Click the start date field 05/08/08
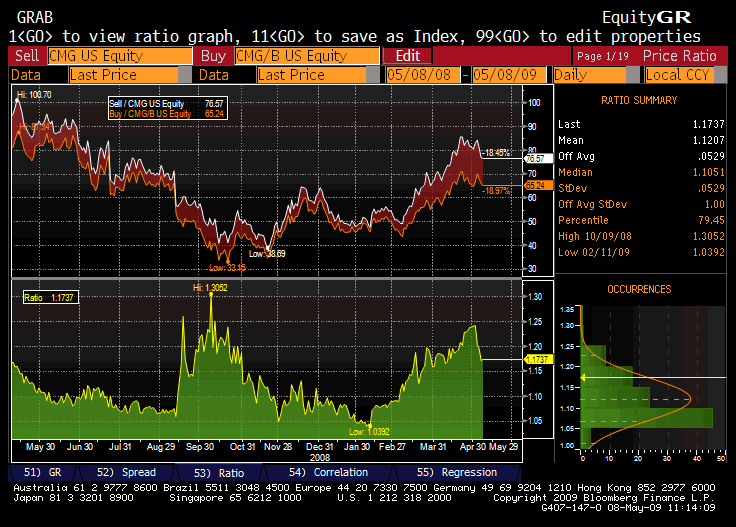 click(423, 75)
